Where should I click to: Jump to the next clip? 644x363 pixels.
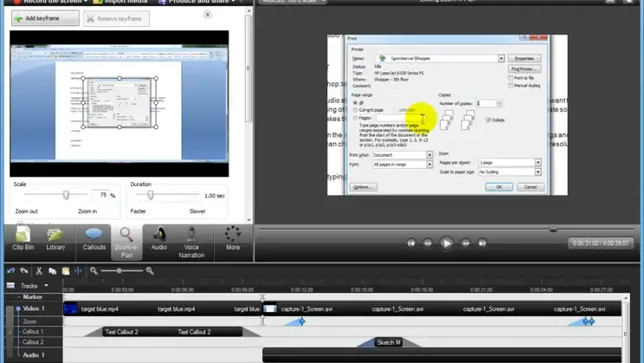[x=482, y=243]
